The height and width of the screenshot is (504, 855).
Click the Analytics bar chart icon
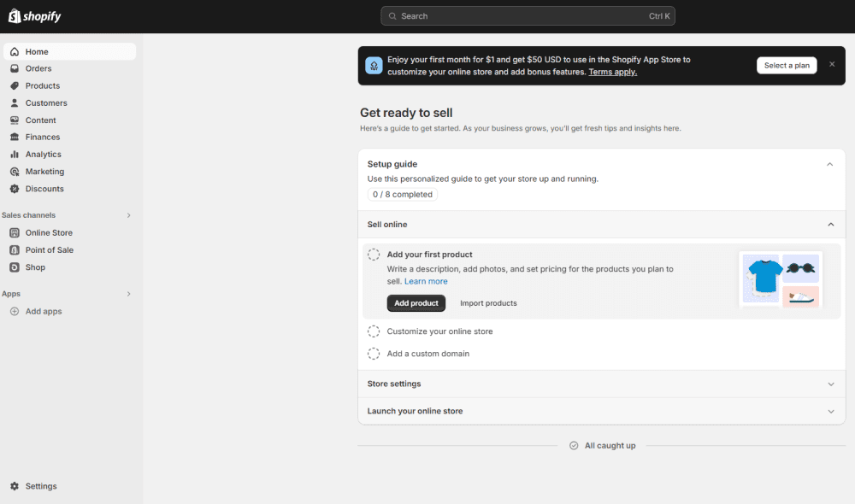point(15,155)
